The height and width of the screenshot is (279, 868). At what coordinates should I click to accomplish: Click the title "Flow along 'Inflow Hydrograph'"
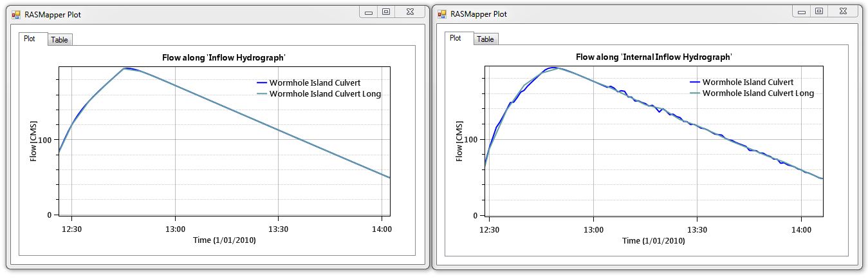pos(224,57)
